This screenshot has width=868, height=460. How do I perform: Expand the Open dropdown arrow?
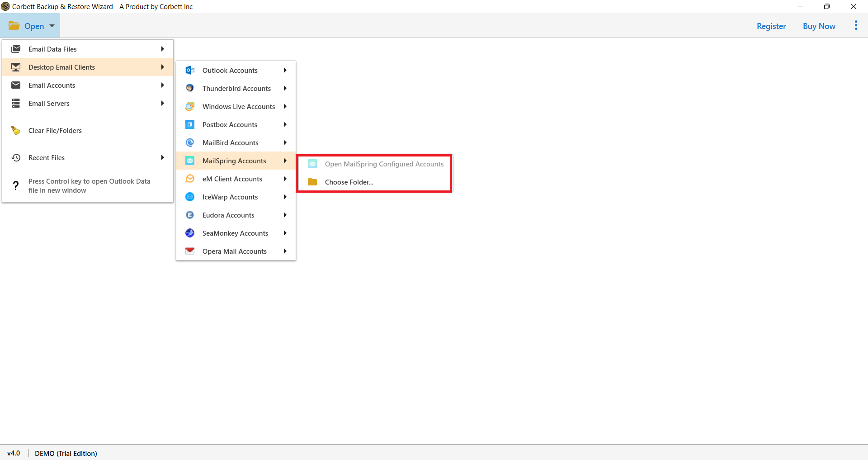(52, 26)
